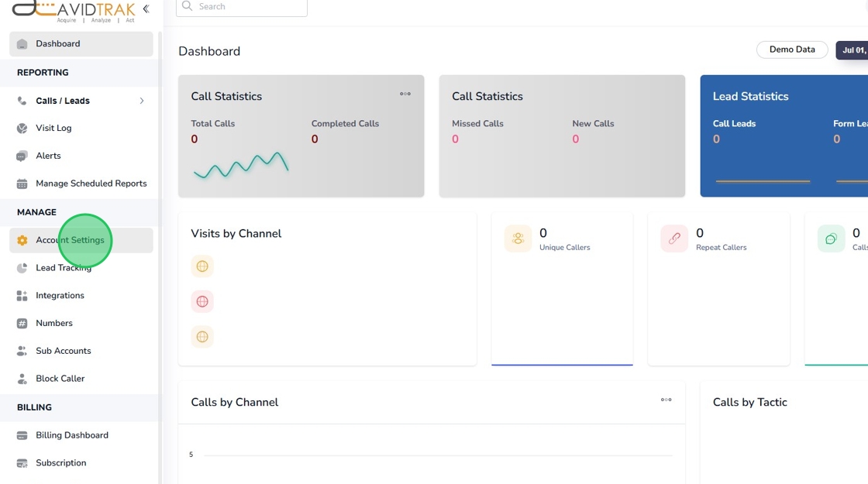The width and height of the screenshot is (868, 484).
Task: Click the sidebar vertical scrollbar
Action: click(x=160, y=257)
